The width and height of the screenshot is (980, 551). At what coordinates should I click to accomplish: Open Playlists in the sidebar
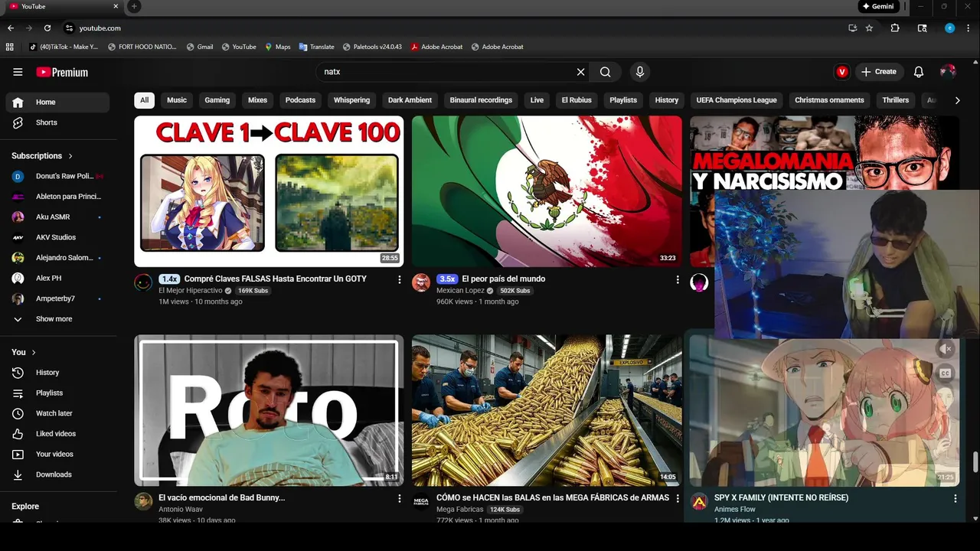[57, 393]
